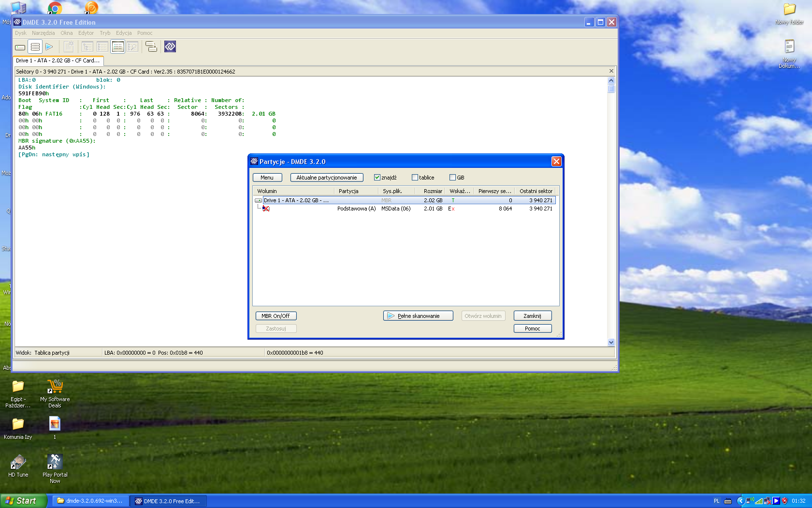Open Play Portal Now desktop shortcut
Screen dimensions: 812x508
[x=55, y=469]
